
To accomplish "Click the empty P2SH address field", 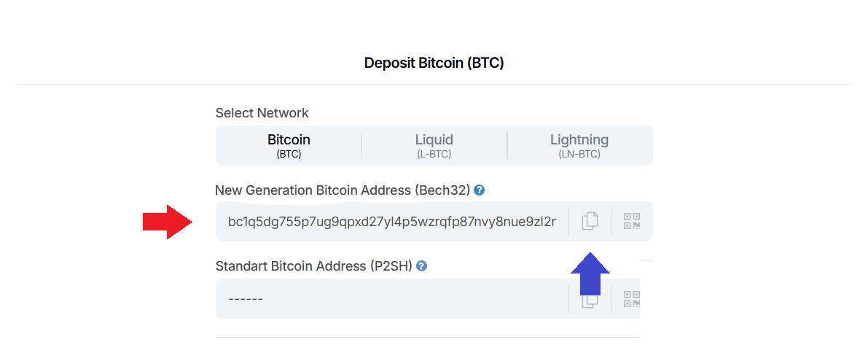I will point(391,299).
